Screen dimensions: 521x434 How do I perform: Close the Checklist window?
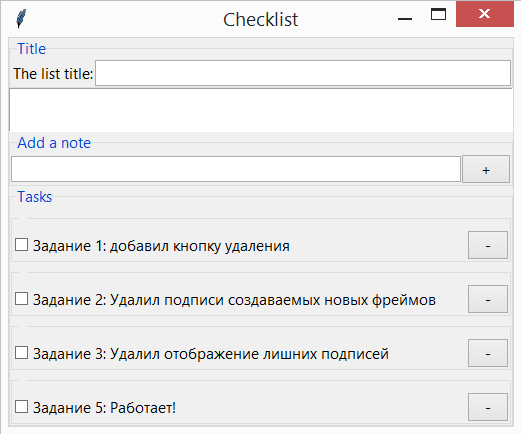(x=485, y=14)
